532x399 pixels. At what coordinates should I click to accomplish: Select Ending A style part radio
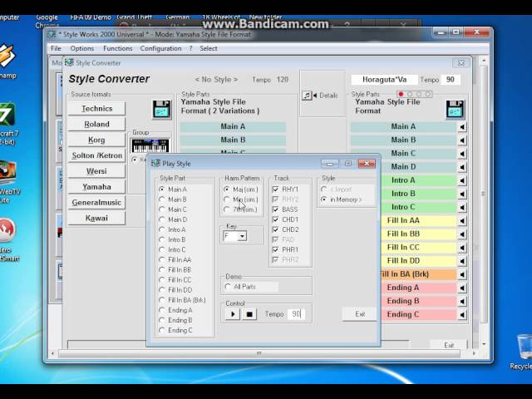[162, 310]
